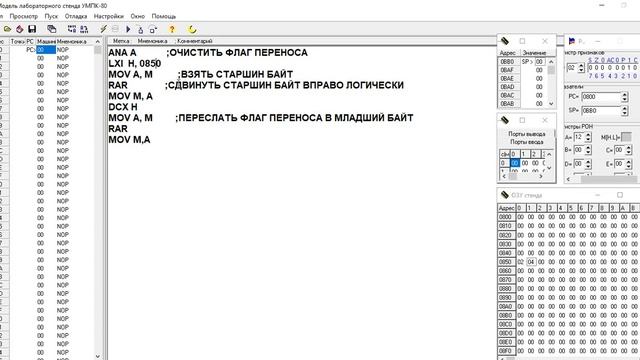This screenshot has width=640, height=360.
Task: Click the AC flag label
Action: pyautogui.click(x=610, y=60)
